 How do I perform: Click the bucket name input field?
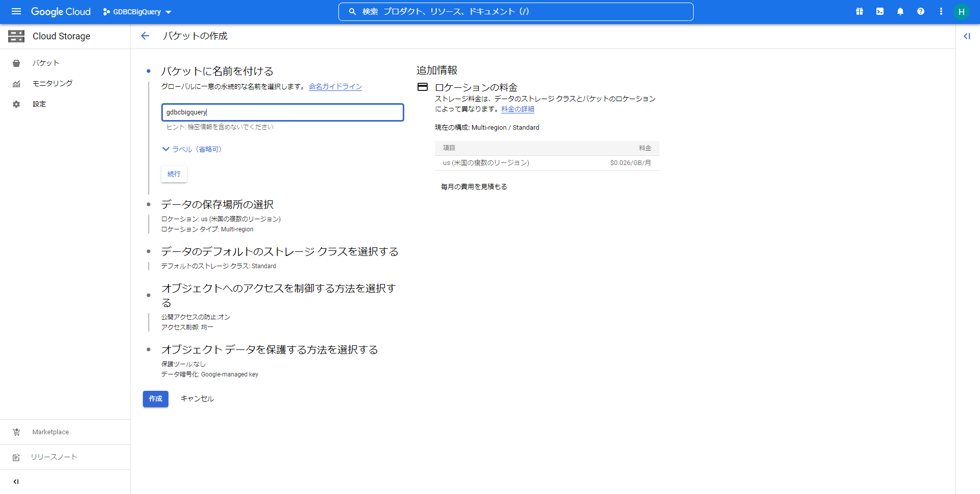point(282,112)
